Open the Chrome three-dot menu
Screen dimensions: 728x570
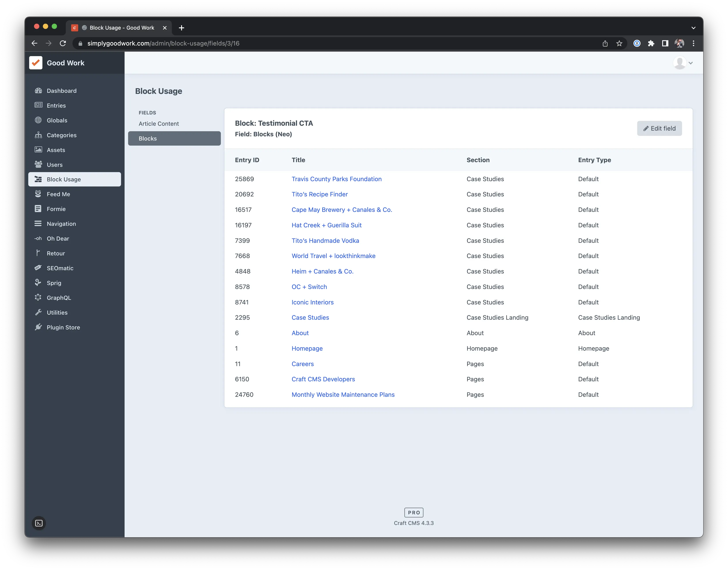coord(694,43)
